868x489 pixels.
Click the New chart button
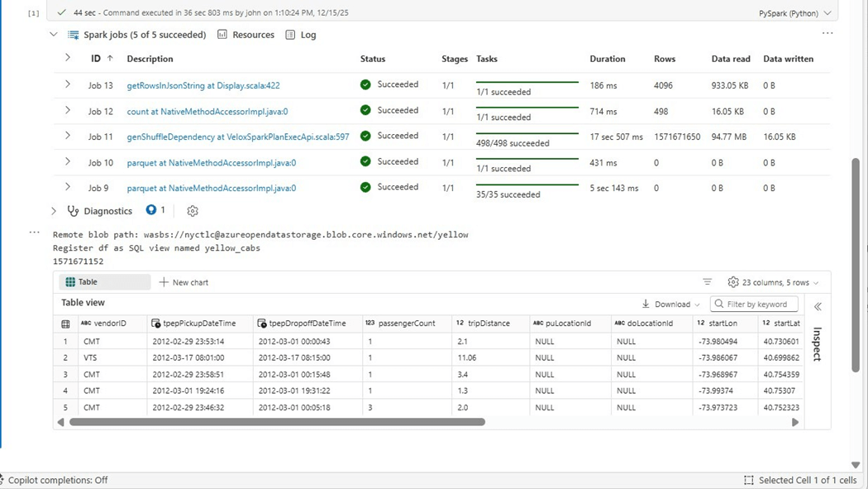click(184, 282)
